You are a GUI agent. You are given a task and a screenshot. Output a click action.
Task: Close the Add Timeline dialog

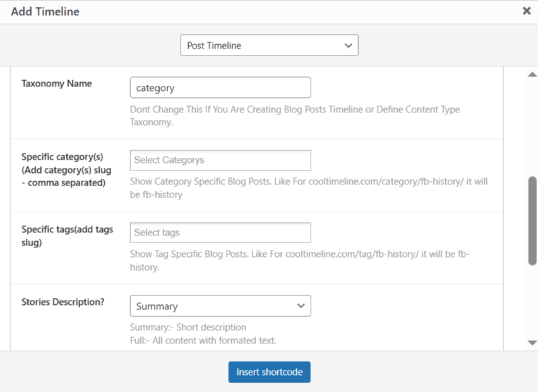pyautogui.click(x=527, y=11)
